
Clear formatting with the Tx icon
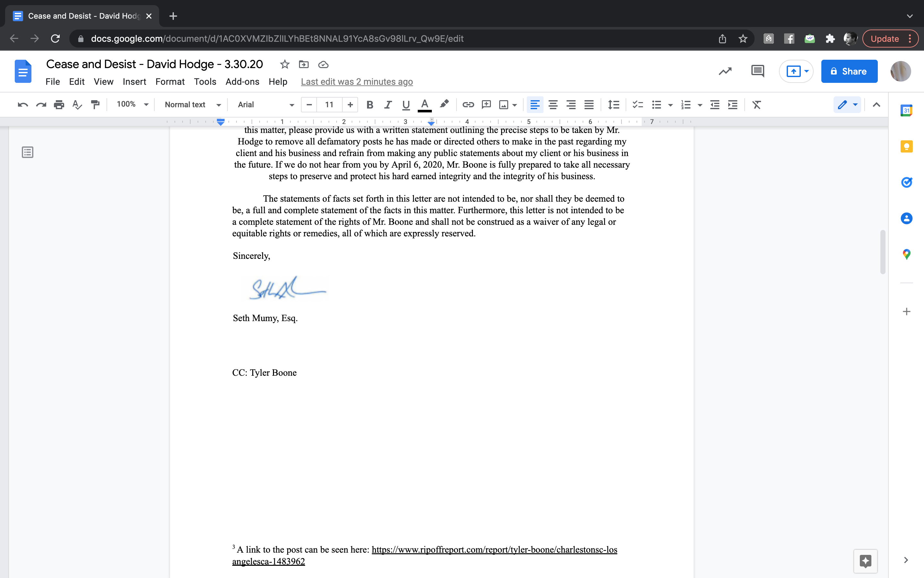757,105
